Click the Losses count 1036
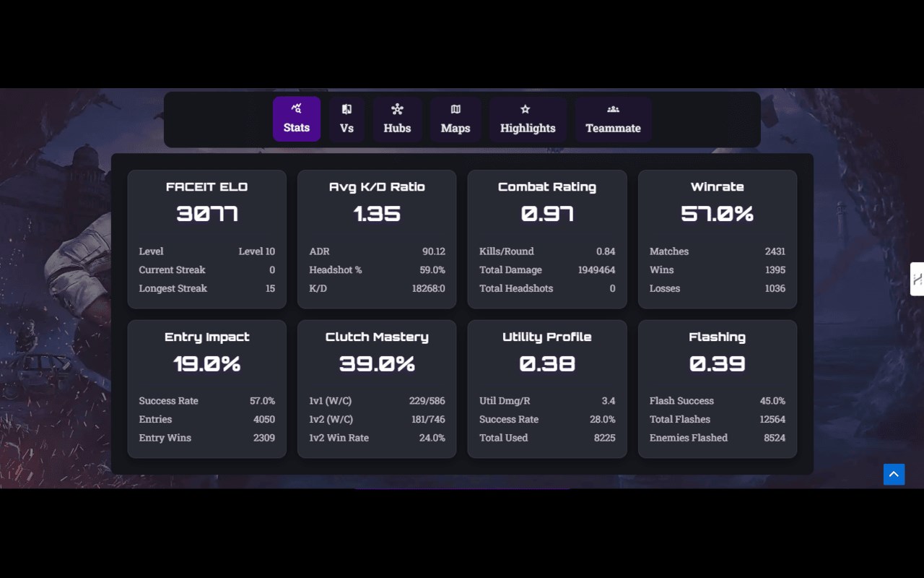The height and width of the screenshot is (578, 924). pyautogui.click(x=775, y=288)
